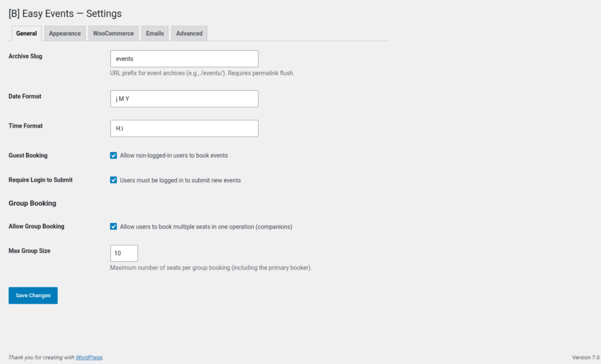Viewport: 601px width, 364px height.
Task: Click the Date Format label
Action: click(x=25, y=97)
